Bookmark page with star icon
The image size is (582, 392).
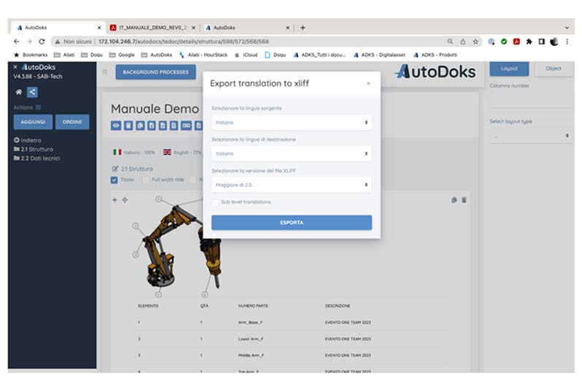click(x=475, y=42)
